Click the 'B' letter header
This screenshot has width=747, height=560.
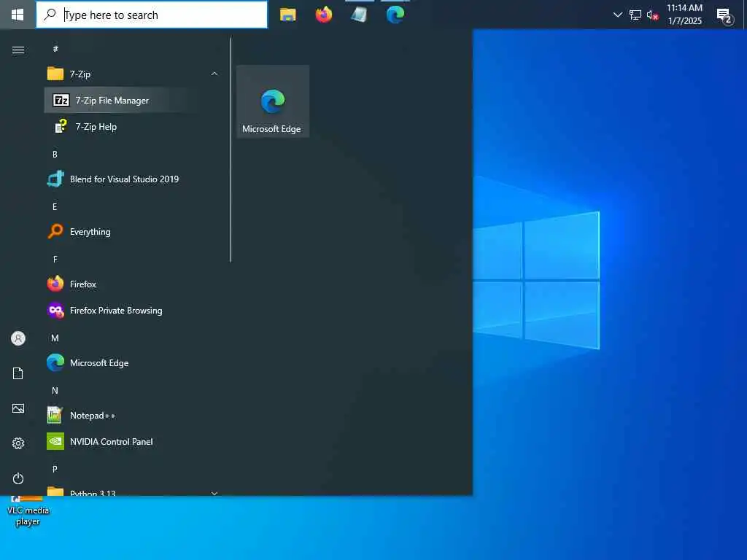55,155
